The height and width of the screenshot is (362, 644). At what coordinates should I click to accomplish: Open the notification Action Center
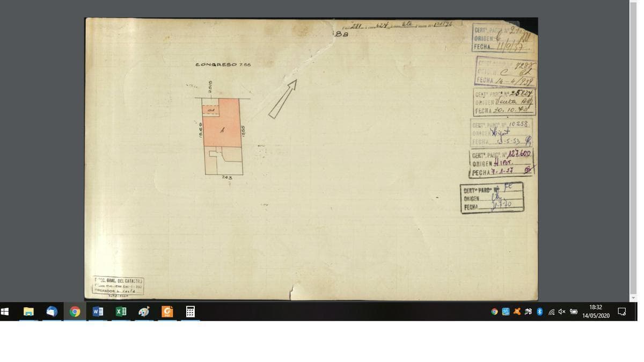point(622,312)
